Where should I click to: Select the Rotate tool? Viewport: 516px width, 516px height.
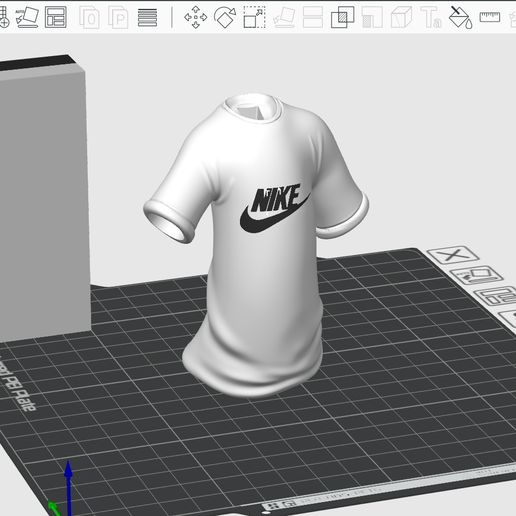point(225,17)
